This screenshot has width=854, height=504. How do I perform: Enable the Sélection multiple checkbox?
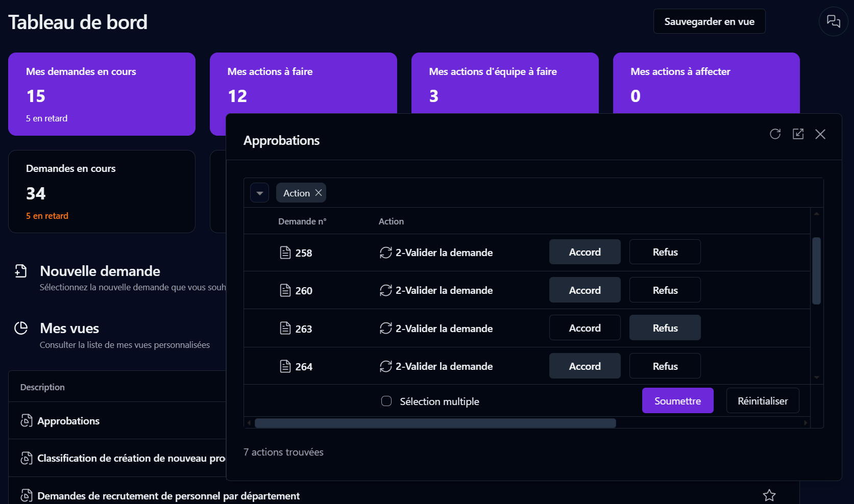click(386, 401)
